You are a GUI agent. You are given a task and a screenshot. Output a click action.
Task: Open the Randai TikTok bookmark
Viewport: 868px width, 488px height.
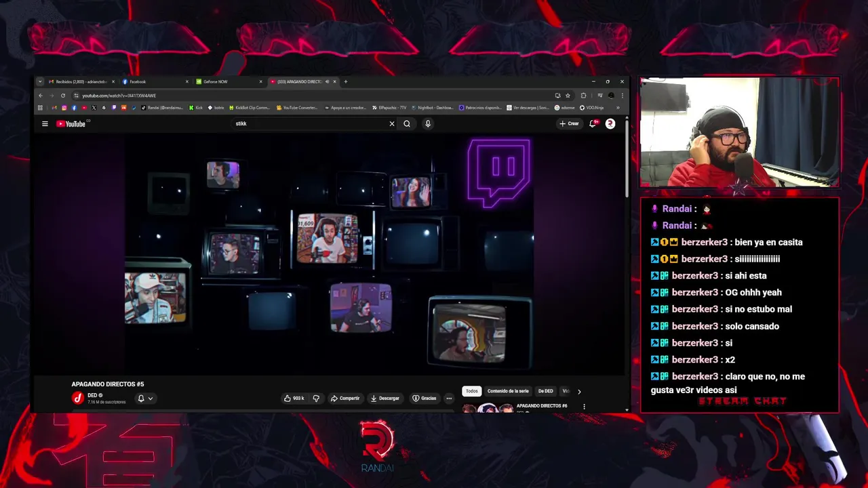[x=163, y=108]
